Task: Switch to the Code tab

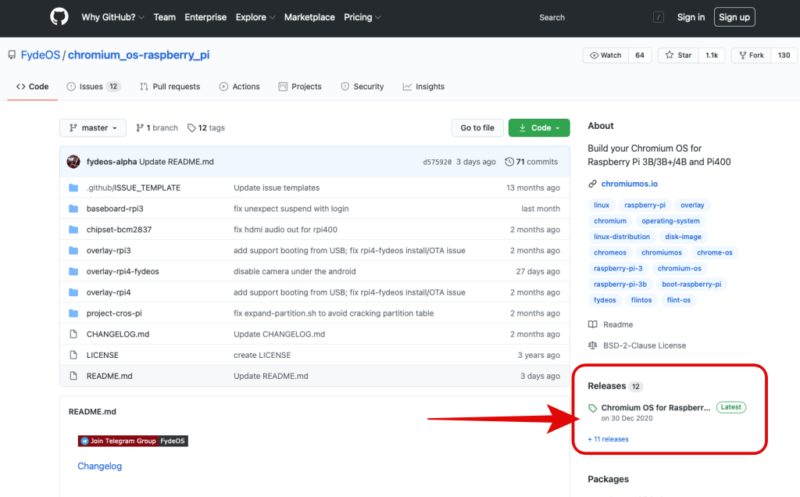Action: tap(32, 87)
